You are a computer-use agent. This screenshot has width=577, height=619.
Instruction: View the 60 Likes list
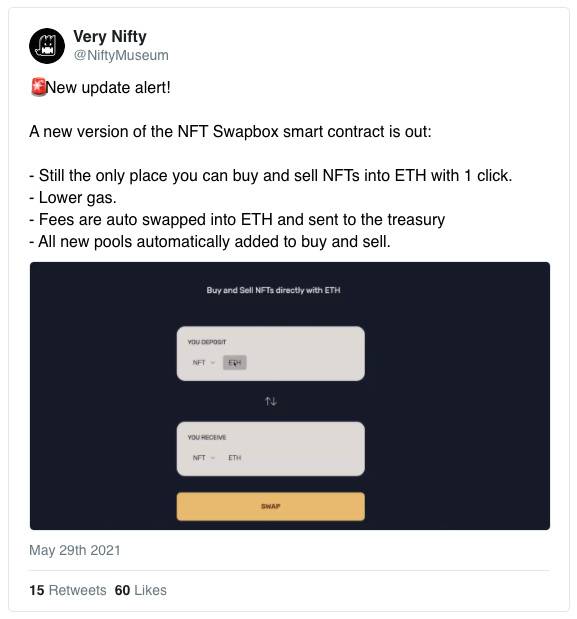click(141, 590)
